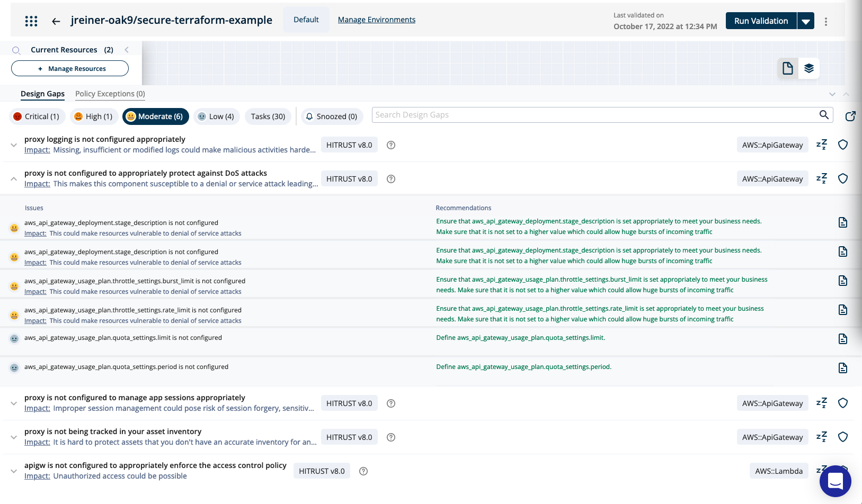Open document icon for rate_limit issue

pyautogui.click(x=843, y=310)
